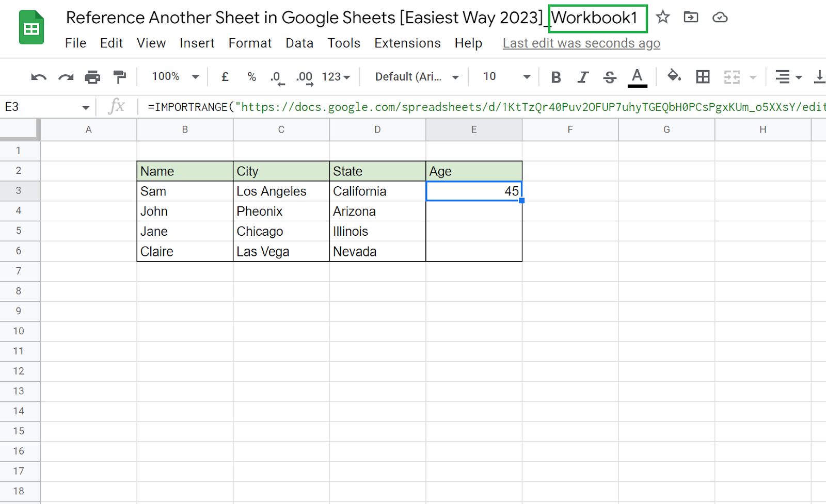This screenshot has height=504, width=826.
Task: Open the Google Sheets home icon
Action: pos(31,28)
